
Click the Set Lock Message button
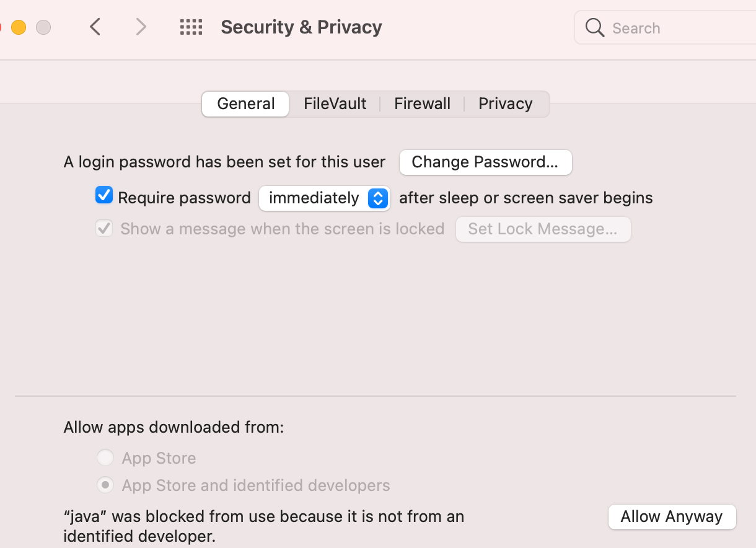click(x=543, y=229)
